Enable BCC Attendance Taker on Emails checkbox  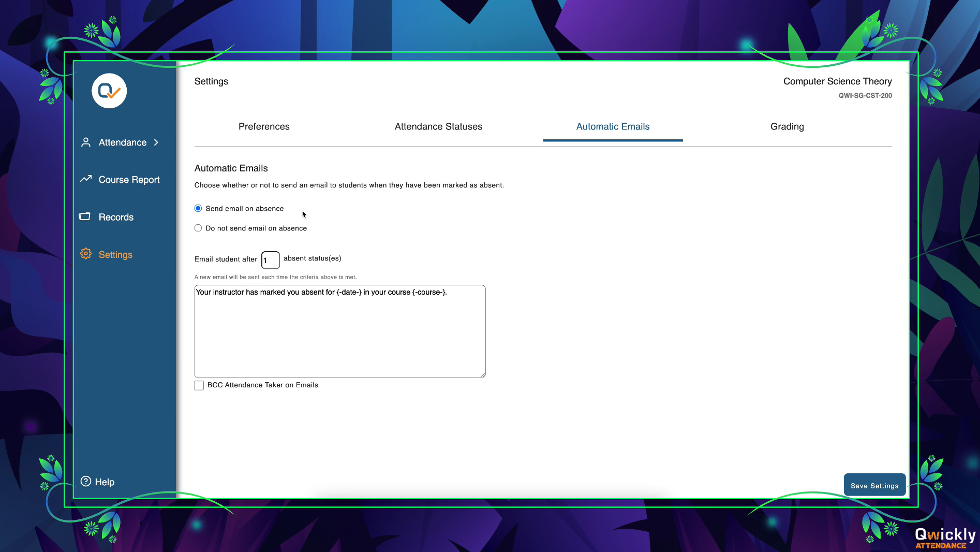click(199, 385)
